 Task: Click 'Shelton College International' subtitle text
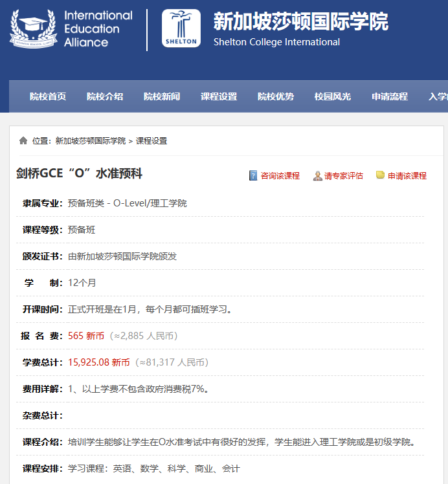tap(276, 42)
